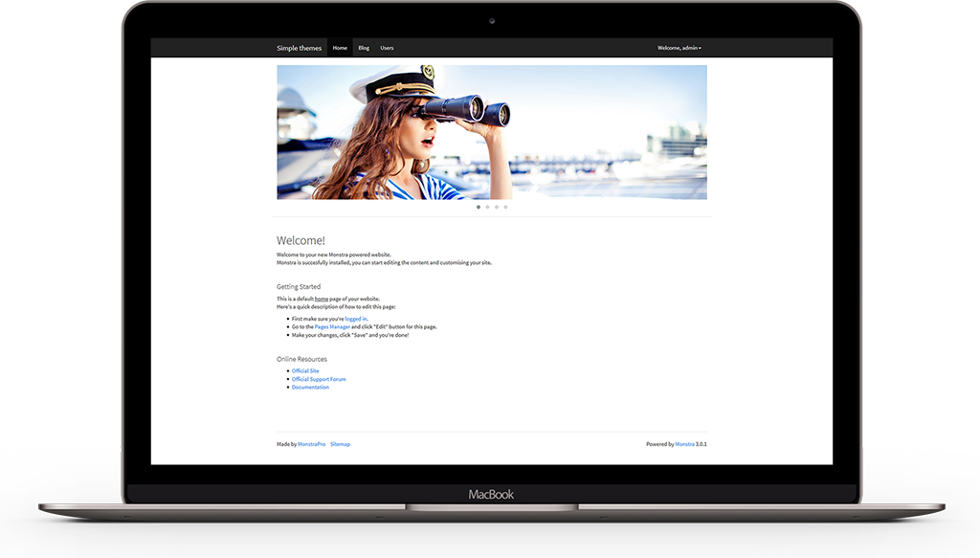Select the middle carousel indicator dot
Screen dimensions: 980x558
(487, 207)
